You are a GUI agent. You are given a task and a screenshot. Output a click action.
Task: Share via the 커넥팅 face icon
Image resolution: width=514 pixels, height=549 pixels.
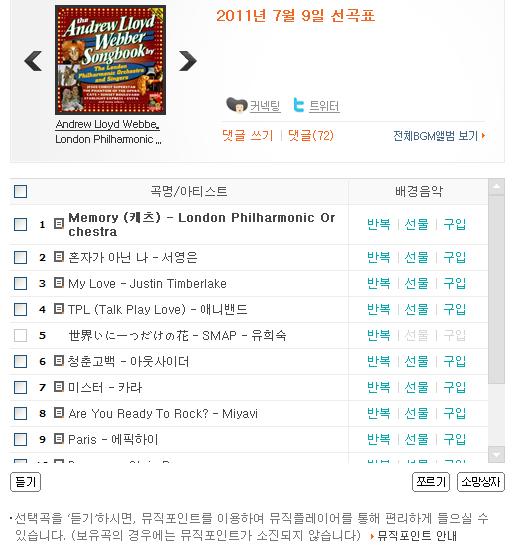point(237,105)
